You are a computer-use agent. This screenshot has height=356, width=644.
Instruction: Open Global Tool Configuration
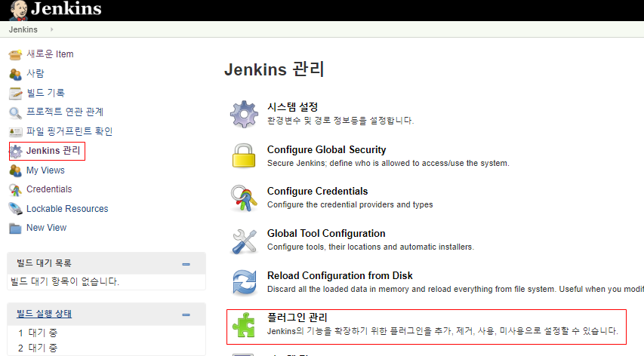click(326, 233)
